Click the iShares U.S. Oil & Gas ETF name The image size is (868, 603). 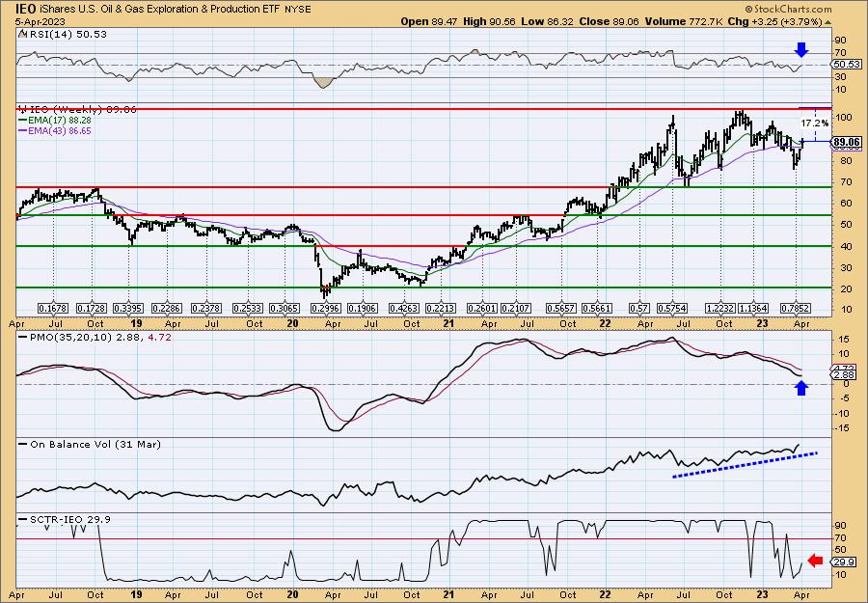point(159,10)
